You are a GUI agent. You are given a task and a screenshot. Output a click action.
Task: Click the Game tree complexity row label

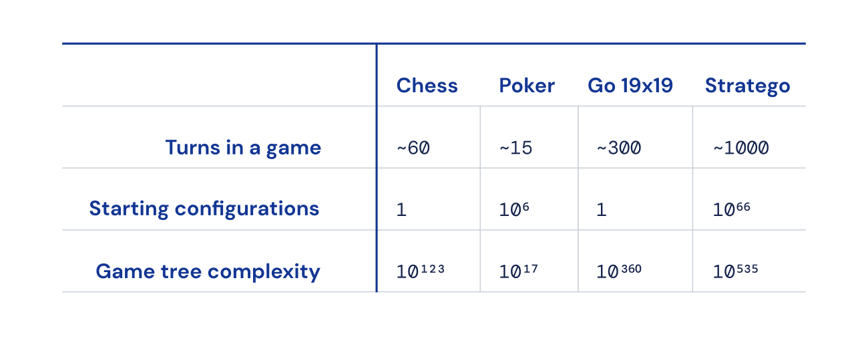208,271
